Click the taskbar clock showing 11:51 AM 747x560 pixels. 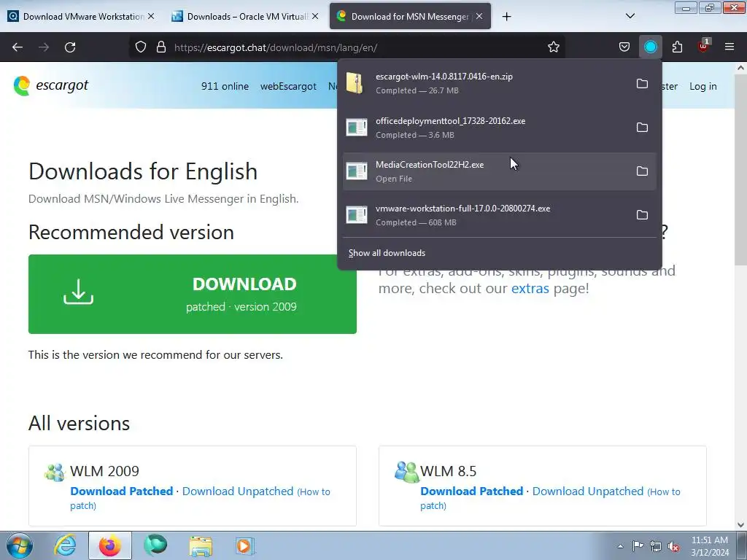[709, 545]
